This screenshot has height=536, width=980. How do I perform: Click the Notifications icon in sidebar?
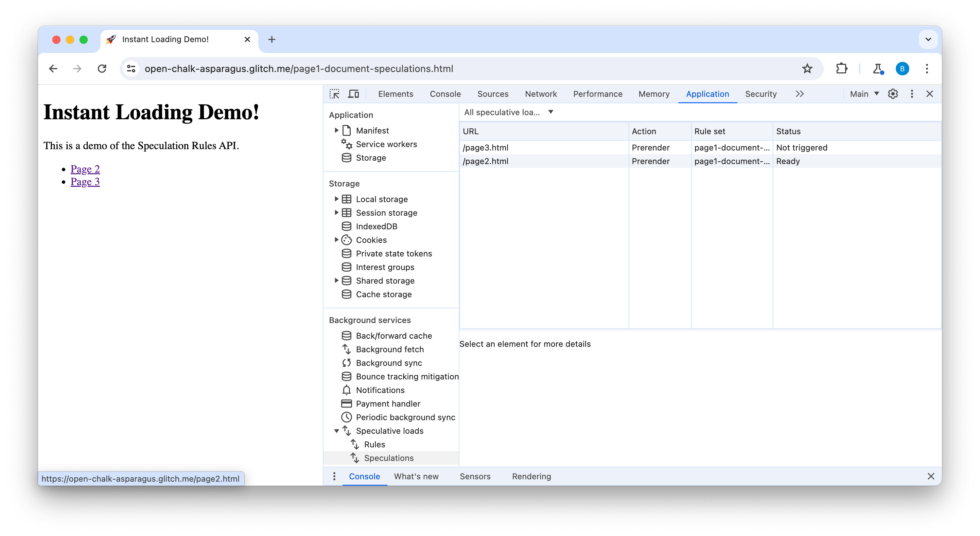tap(347, 390)
